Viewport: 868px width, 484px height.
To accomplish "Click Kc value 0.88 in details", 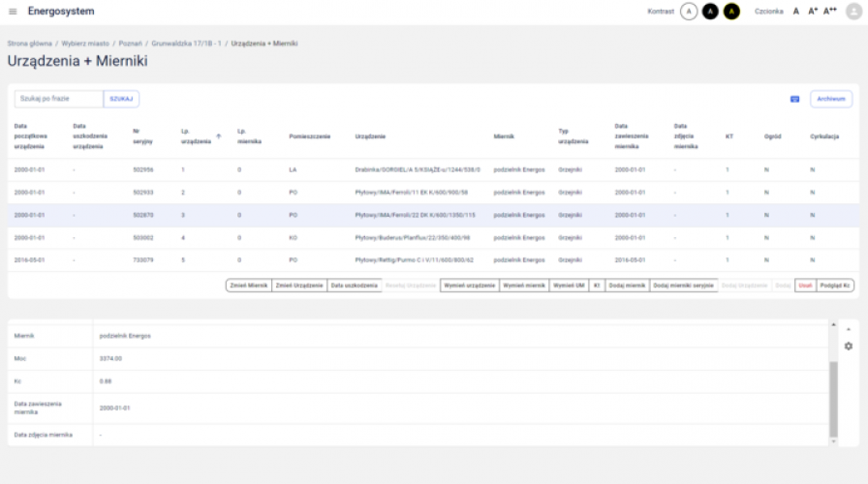I will [x=106, y=381].
